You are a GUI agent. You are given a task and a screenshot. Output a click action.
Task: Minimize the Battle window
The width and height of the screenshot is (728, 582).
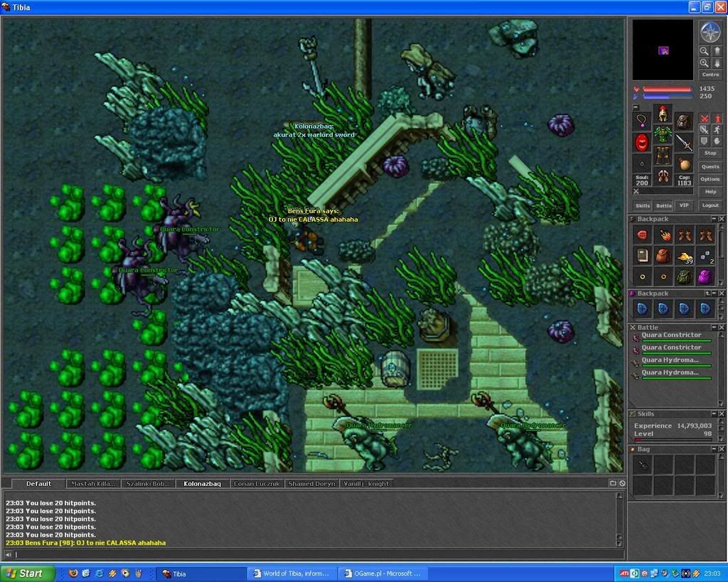pyautogui.click(x=714, y=327)
